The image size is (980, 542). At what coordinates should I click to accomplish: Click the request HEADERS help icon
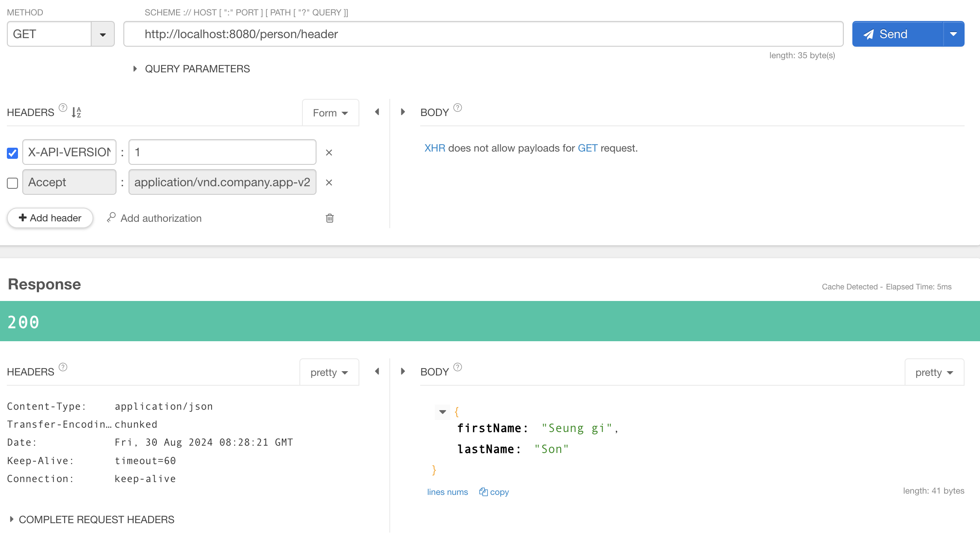tap(63, 107)
